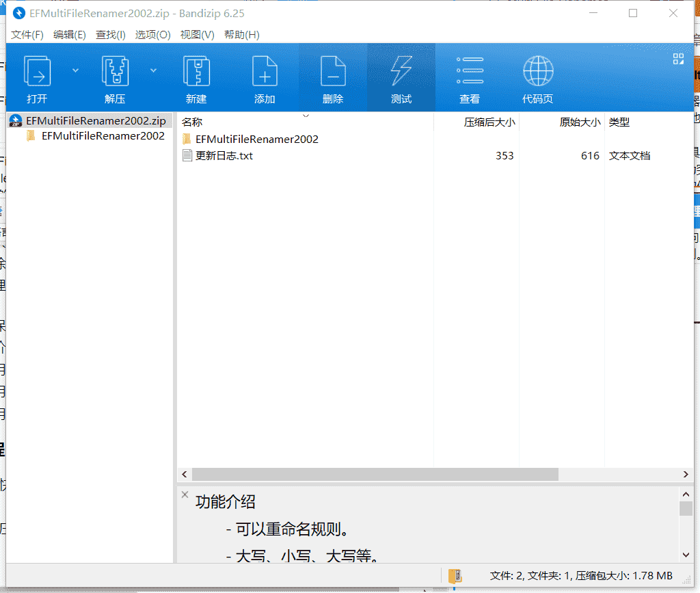Open the 选项(O) menu
The image size is (700, 593).
point(152,35)
